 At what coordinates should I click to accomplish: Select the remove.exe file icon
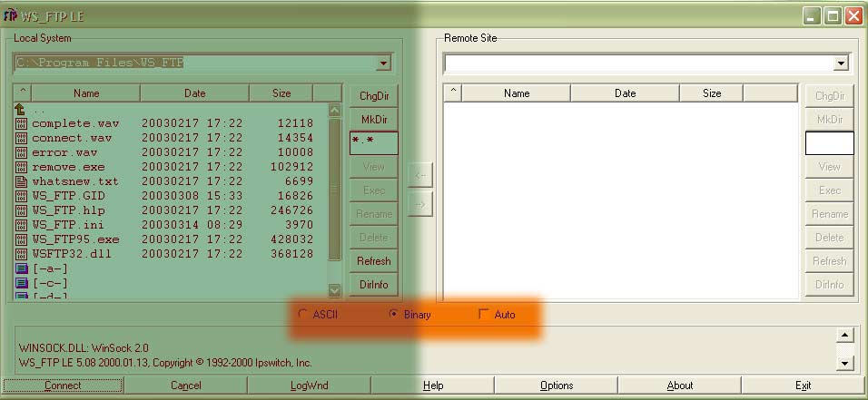click(21, 167)
